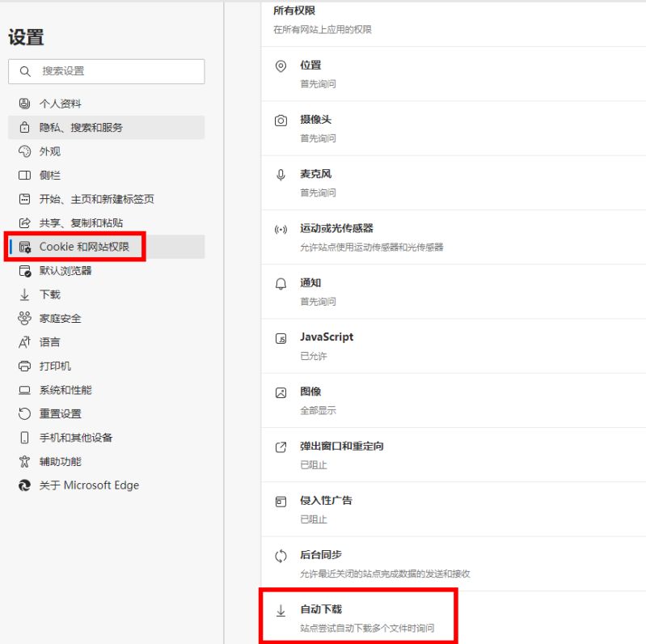Click the Cookie 和网站权限 icon

coord(25,247)
